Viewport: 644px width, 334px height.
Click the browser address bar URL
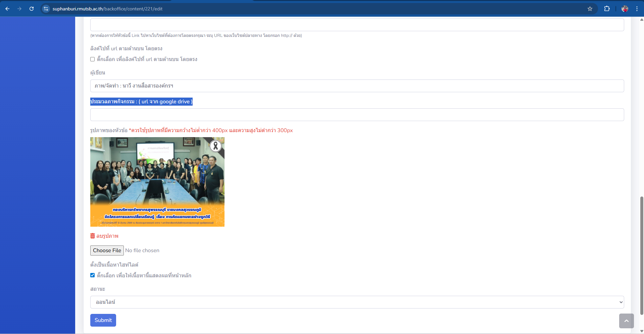[107, 9]
